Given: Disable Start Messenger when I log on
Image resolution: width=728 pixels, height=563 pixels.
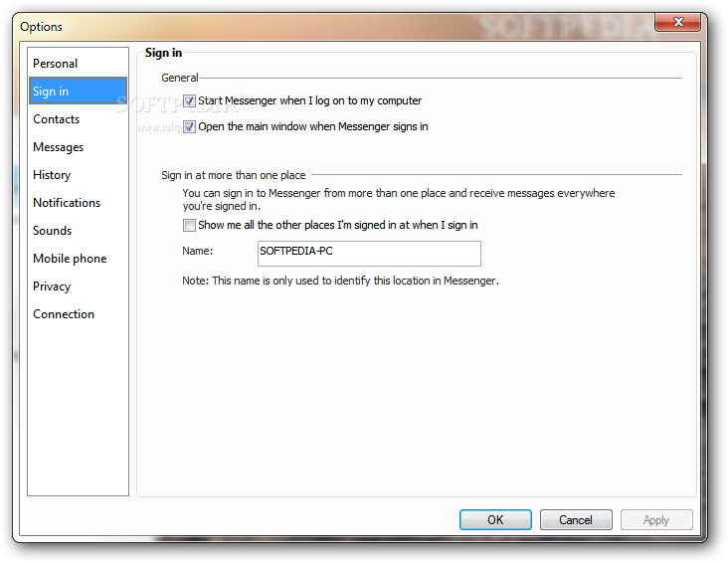Looking at the screenshot, I should pos(189,100).
